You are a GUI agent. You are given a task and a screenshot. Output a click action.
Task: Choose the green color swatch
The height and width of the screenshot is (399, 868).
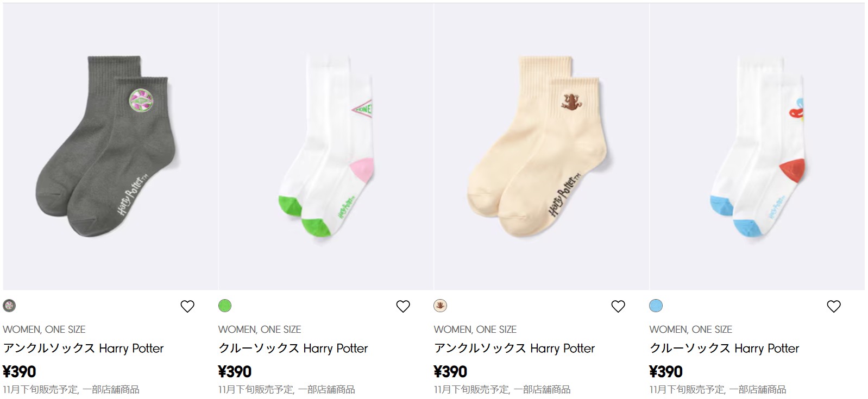click(225, 306)
